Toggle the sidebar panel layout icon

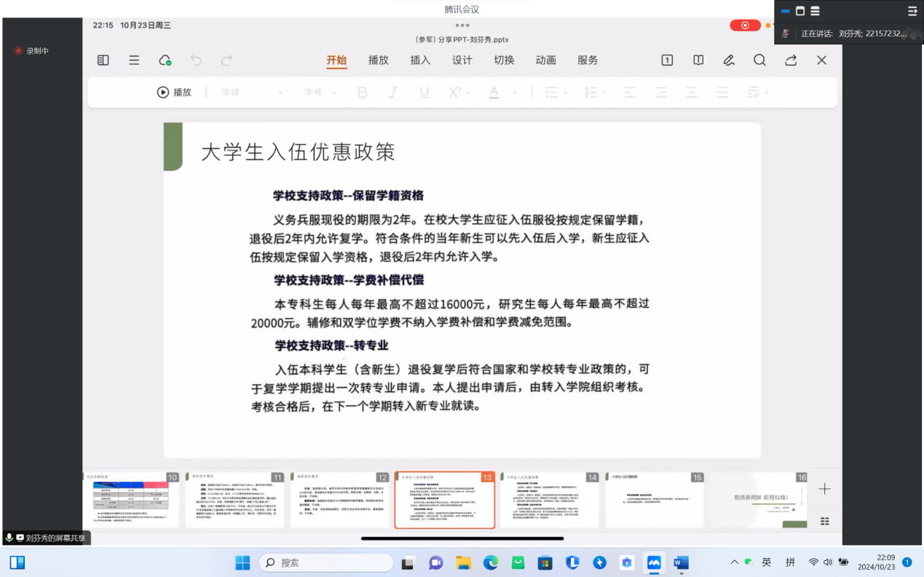[x=103, y=60]
